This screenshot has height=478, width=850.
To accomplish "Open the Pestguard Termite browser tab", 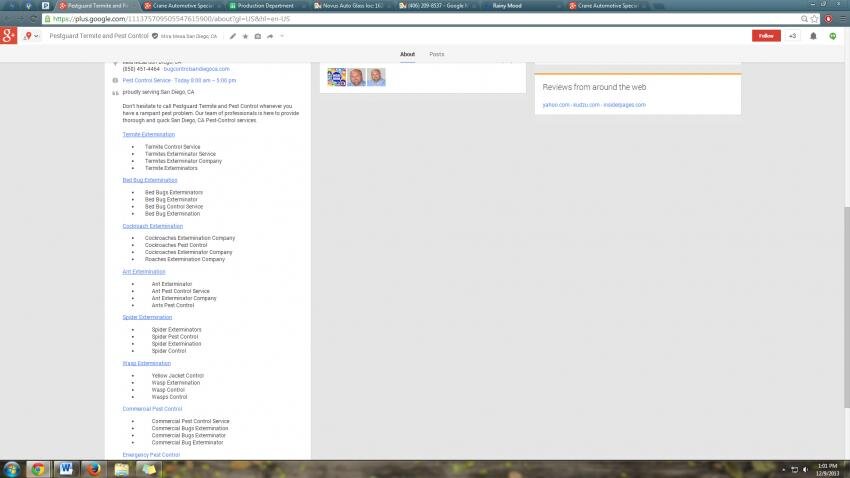I will (96, 5).
